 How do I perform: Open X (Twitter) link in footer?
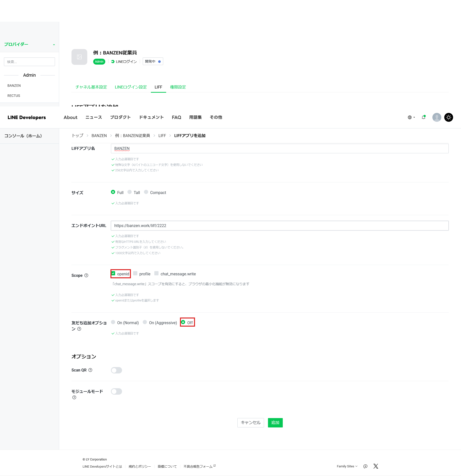coord(376,466)
